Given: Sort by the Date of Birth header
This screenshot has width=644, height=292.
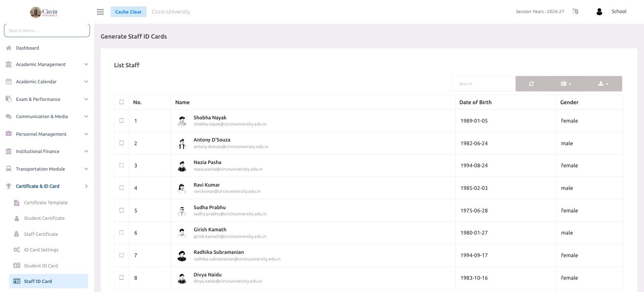Looking at the screenshot, I should pyautogui.click(x=475, y=102).
